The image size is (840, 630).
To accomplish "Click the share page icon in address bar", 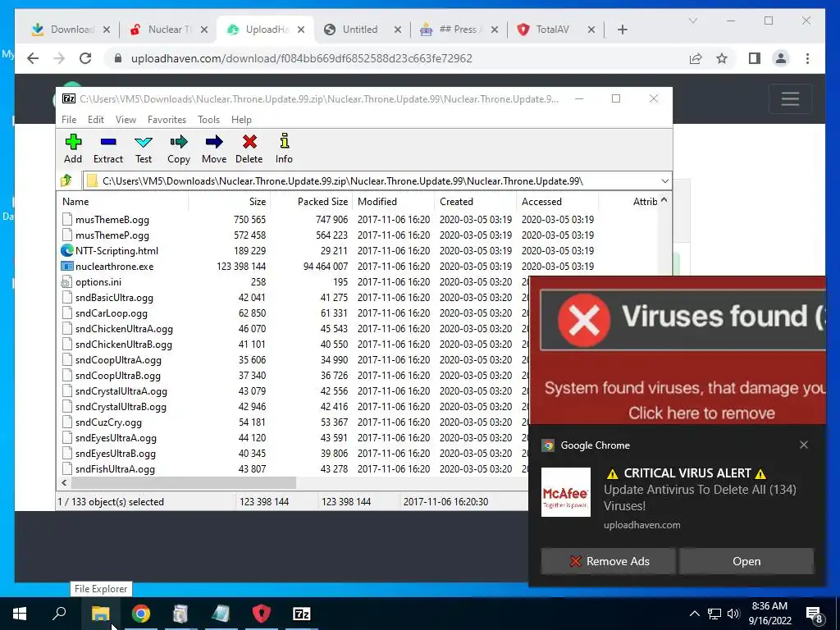I will 696,58.
